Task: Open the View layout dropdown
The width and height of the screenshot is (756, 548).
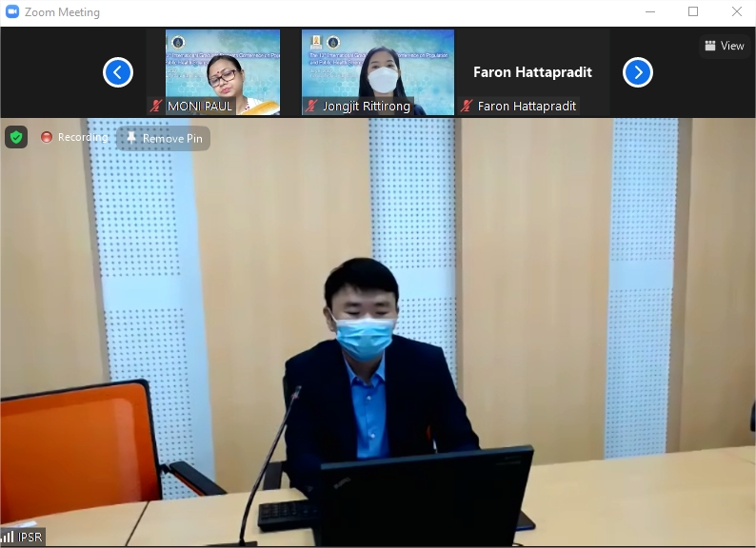Action: (x=725, y=46)
